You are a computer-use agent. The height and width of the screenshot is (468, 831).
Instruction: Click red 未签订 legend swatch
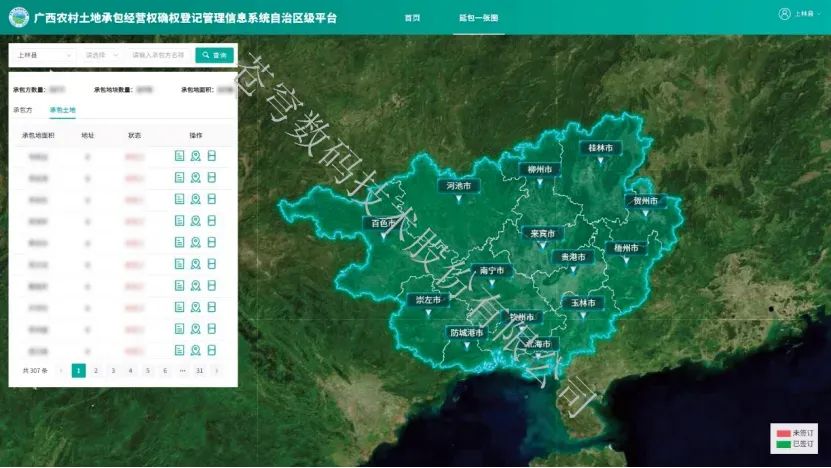(783, 434)
